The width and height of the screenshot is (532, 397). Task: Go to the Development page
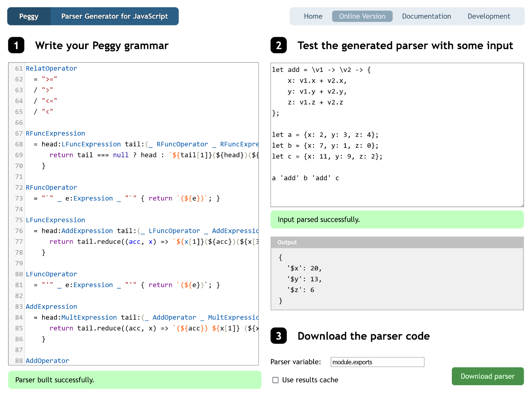[489, 16]
